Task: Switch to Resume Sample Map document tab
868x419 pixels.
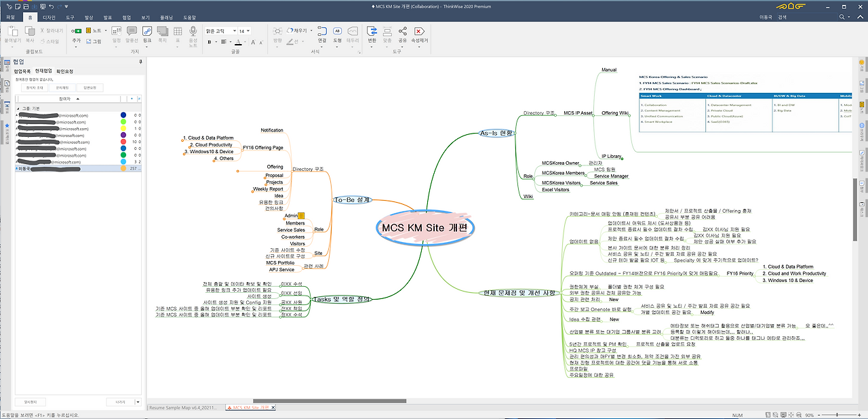Action: coord(184,407)
